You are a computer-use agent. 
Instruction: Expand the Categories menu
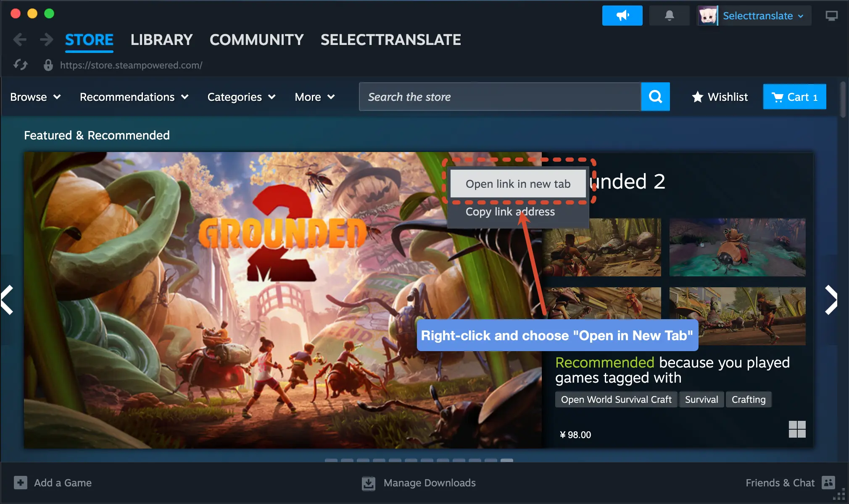(241, 97)
